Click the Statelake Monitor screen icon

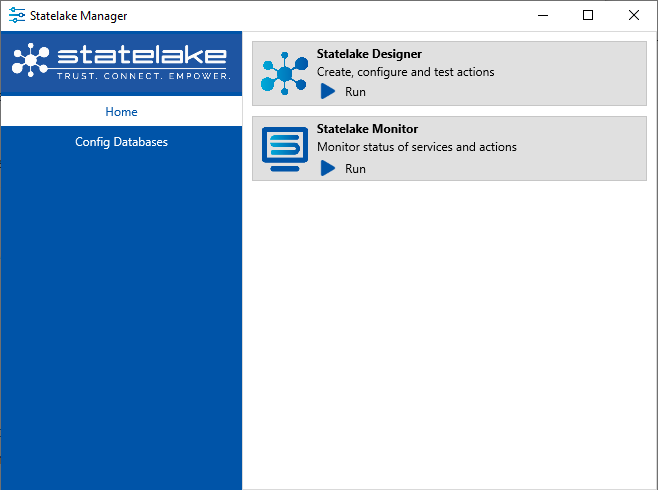pos(285,149)
